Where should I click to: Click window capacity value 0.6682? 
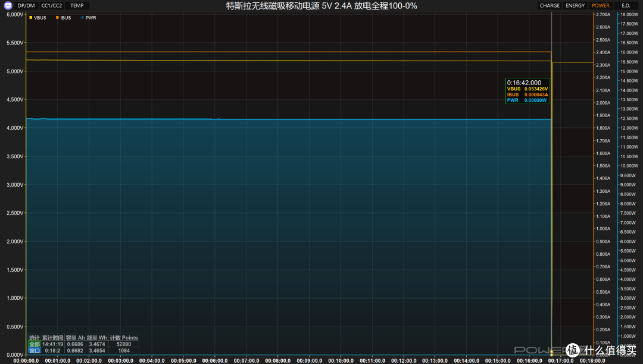[75, 350]
